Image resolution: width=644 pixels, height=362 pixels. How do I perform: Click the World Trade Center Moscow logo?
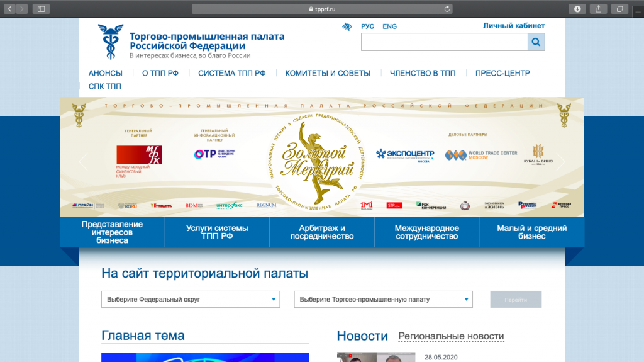pos(481,155)
